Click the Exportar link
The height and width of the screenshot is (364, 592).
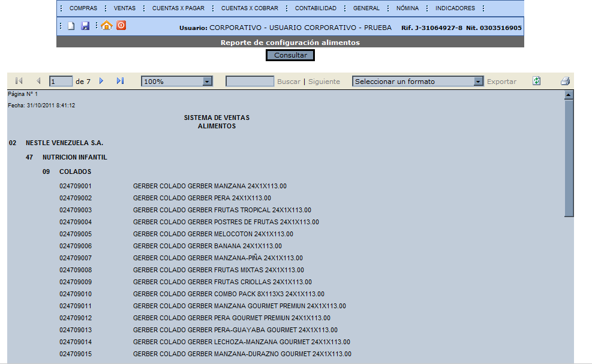pos(501,82)
